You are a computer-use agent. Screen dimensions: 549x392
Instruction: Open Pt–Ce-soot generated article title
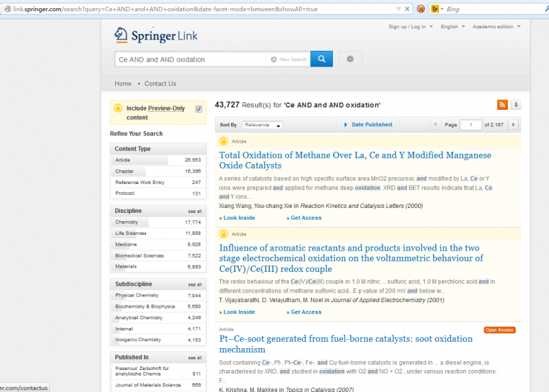tap(346, 344)
